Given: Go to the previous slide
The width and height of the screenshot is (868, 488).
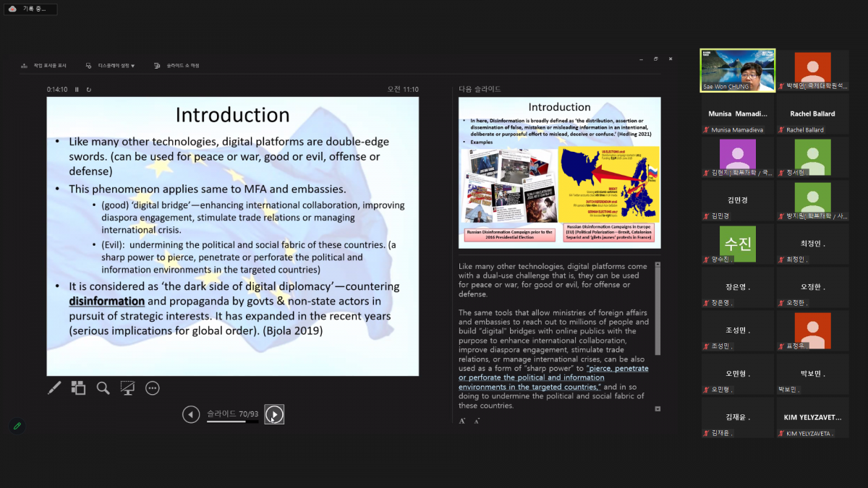Looking at the screenshot, I should [x=191, y=414].
